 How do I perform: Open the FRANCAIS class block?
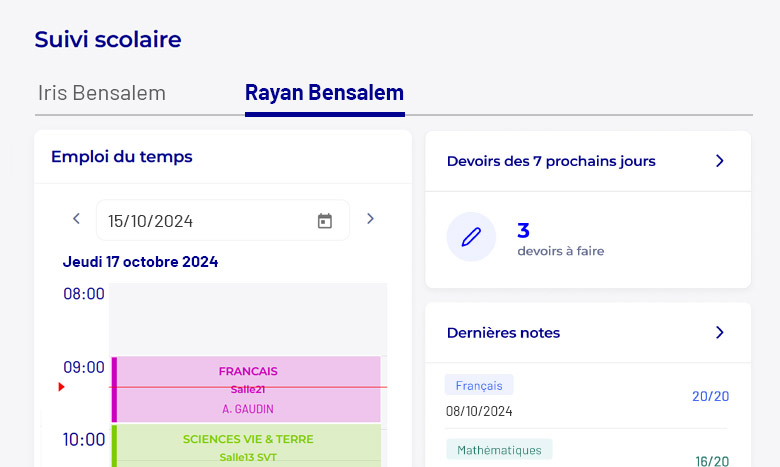246,389
